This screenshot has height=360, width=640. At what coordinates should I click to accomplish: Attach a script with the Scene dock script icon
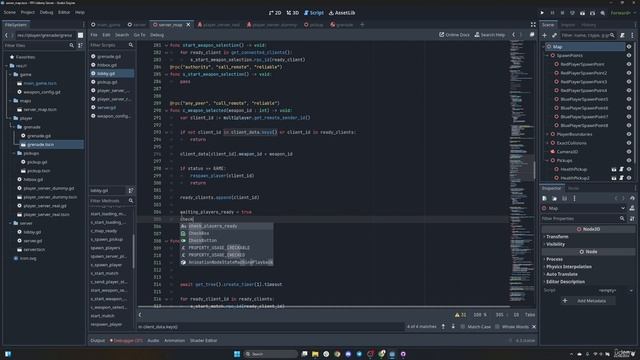622,35
